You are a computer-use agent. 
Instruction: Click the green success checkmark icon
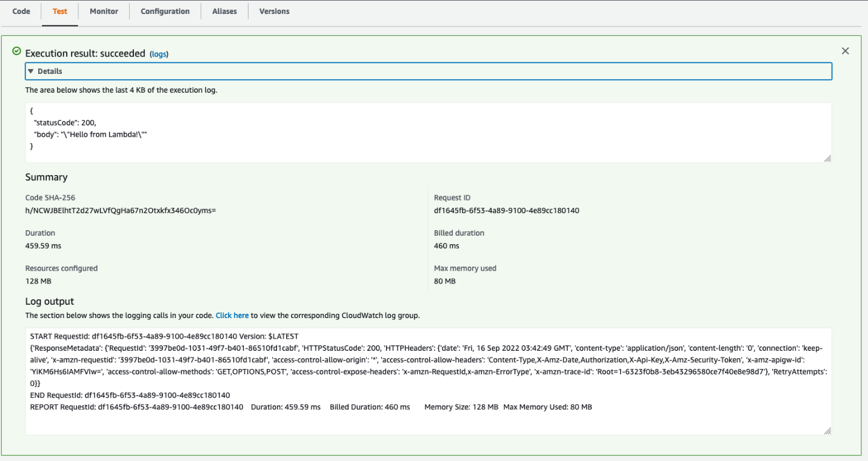tap(16, 52)
